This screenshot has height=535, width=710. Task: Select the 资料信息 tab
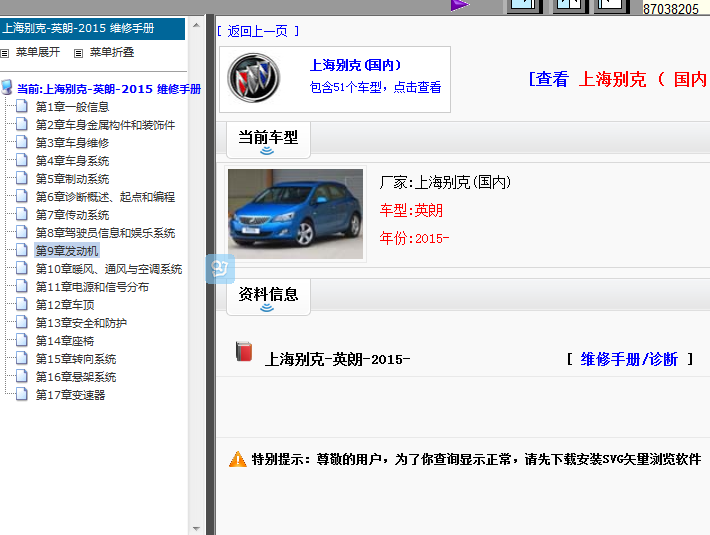(x=268, y=297)
